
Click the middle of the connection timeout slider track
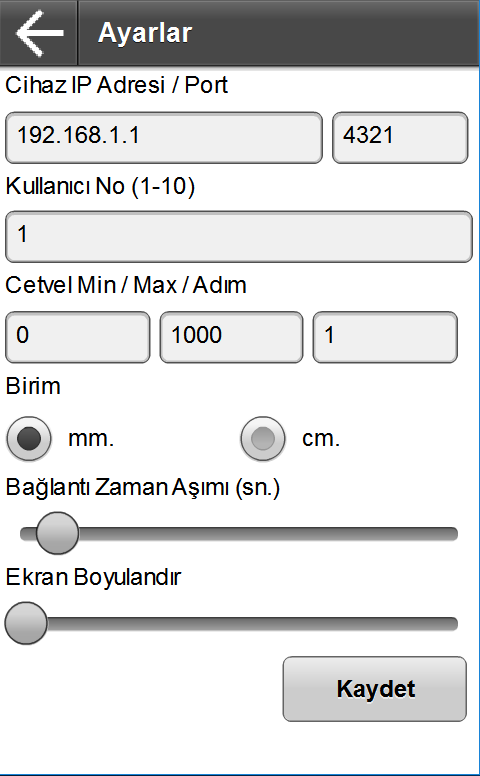(x=239, y=534)
